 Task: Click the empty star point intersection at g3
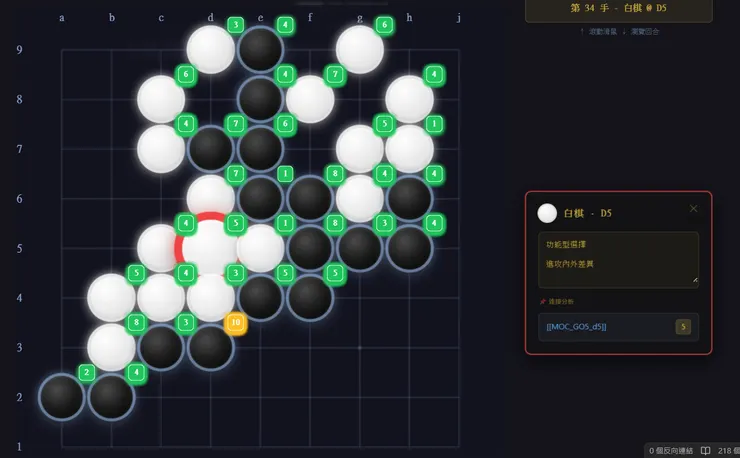(x=360, y=348)
